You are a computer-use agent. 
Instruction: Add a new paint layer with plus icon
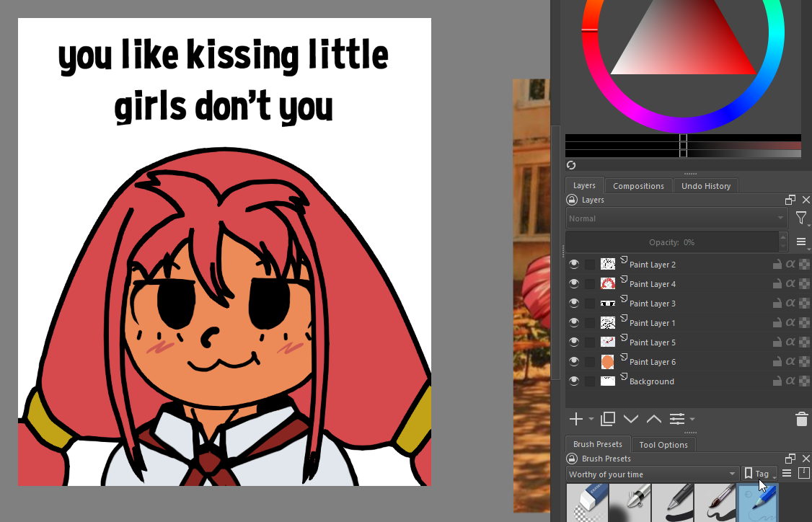click(x=576, y=419)
